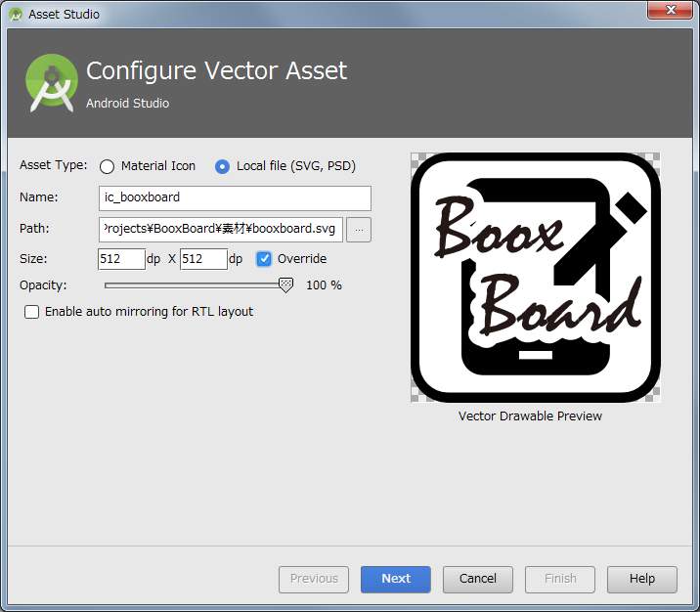Click the Opacity slider thumb

click(285, 284)
